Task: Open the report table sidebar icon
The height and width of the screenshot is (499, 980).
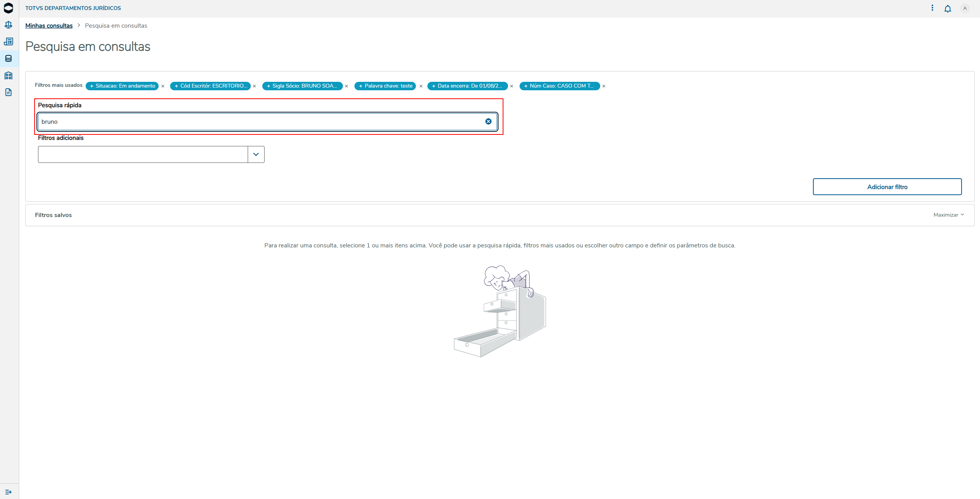Action: tap(8, 41)
